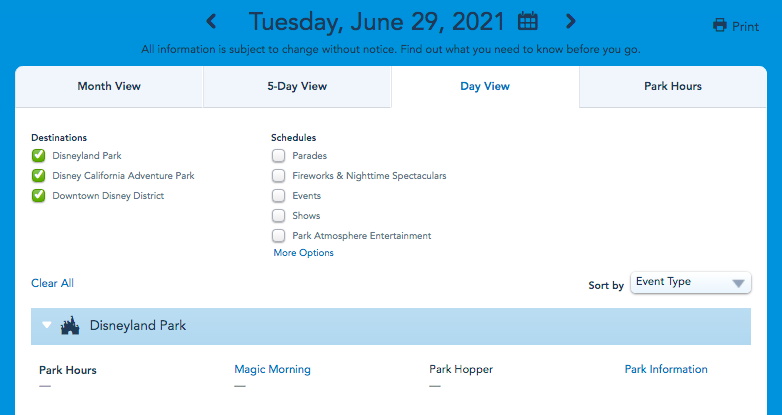This screenshot has height=415, width=782.
Task: Collapse the Disneyland Park section
Action: (x=46, y=326)
